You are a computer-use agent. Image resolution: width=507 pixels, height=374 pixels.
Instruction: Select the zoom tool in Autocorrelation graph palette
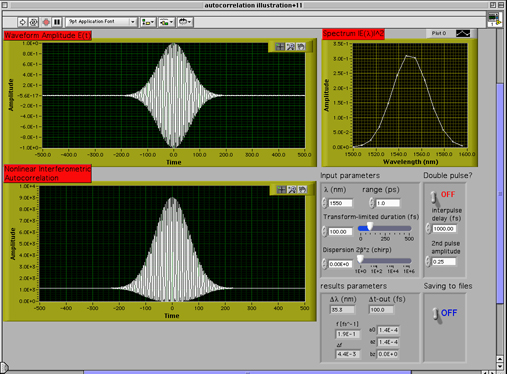pyautogui.click(x=292, y=190)
